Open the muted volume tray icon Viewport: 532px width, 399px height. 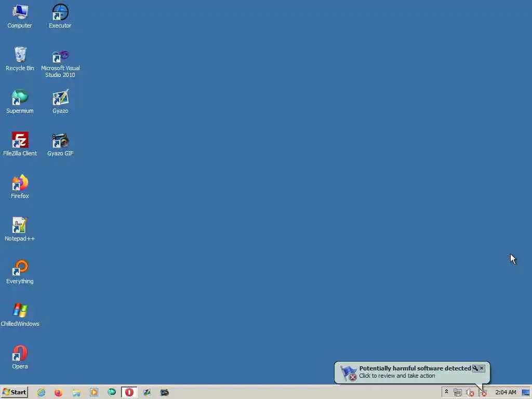(x=470, y=393)
